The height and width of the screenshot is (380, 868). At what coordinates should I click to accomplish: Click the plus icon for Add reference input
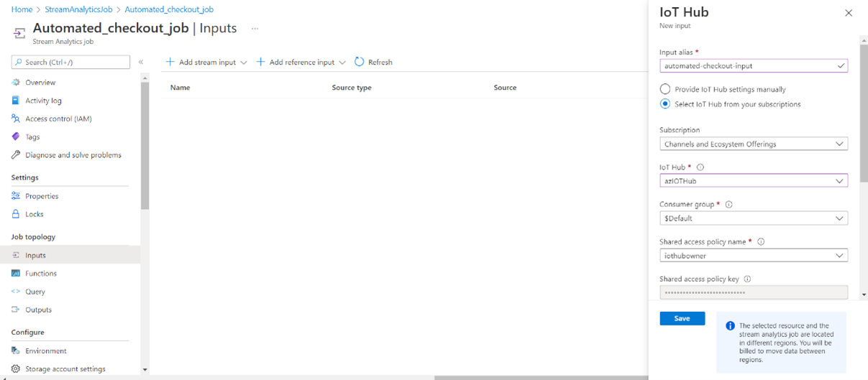[x=261, y=62]
